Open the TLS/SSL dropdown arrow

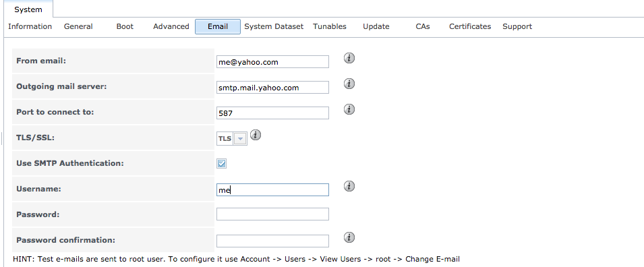pyautogui.click(x=240, y=139)
